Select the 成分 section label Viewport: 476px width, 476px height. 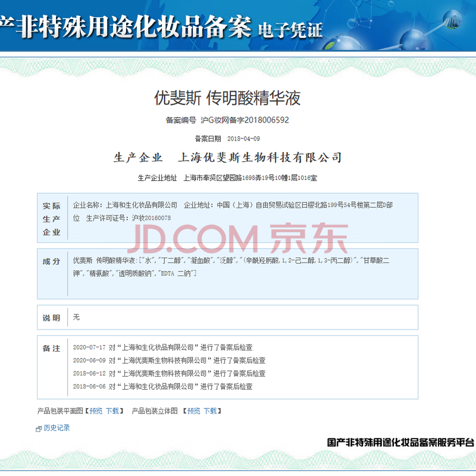52,262
